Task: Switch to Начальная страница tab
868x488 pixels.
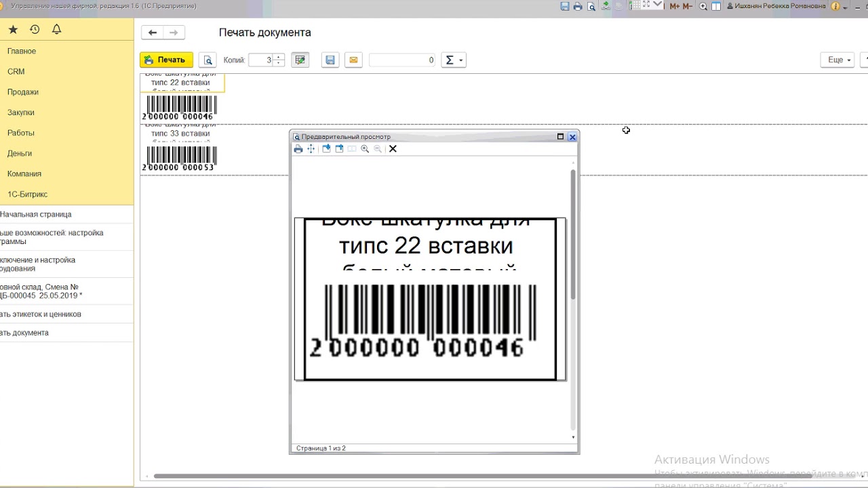Action: (66, 214)
